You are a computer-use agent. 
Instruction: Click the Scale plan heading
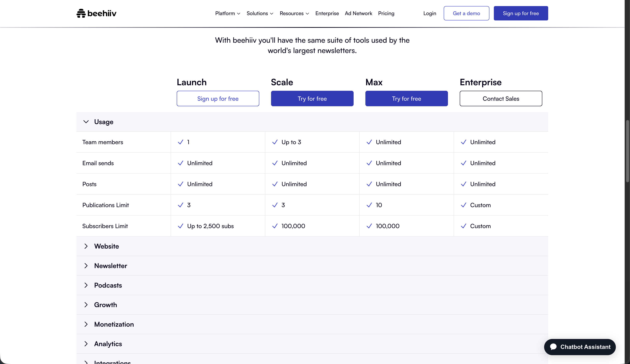point(282,82)
